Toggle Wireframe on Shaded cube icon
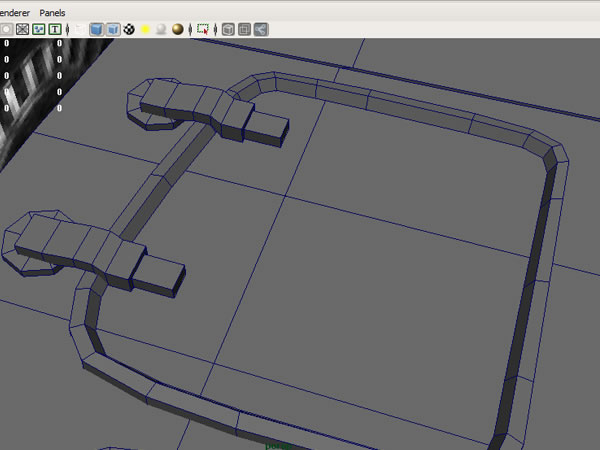The width and height of the screenshot is (600, 450). (112, 29)
